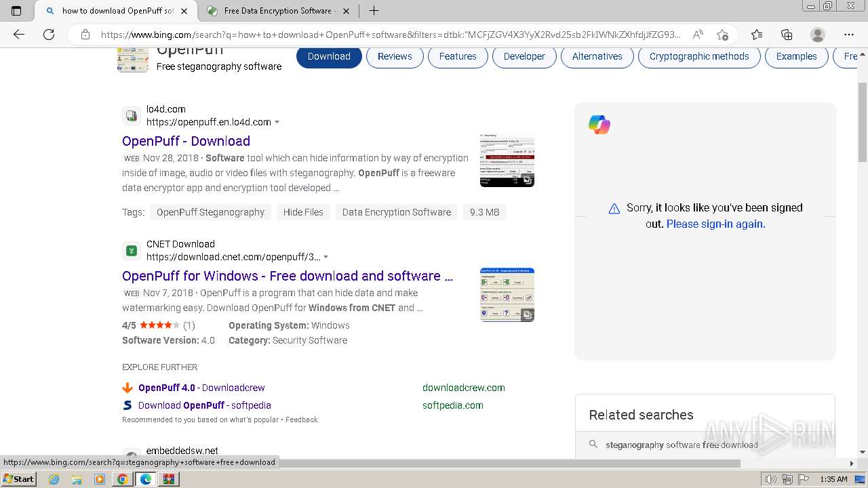The width and height of the screenshot is (868, 488).
Task: Open the 'OpenPuff 4.0 - Downloadcrew' link
Action: pyautogui.click(x=201, y=388)
